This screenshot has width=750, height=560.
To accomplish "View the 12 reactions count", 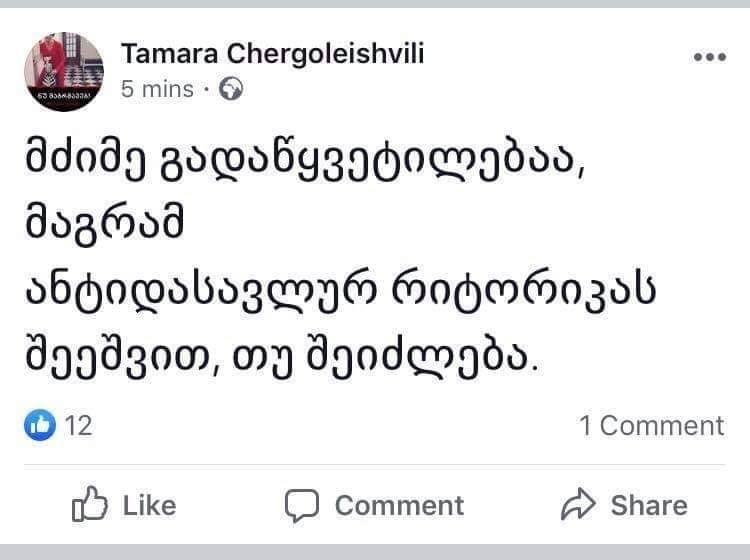I will 78,425.
